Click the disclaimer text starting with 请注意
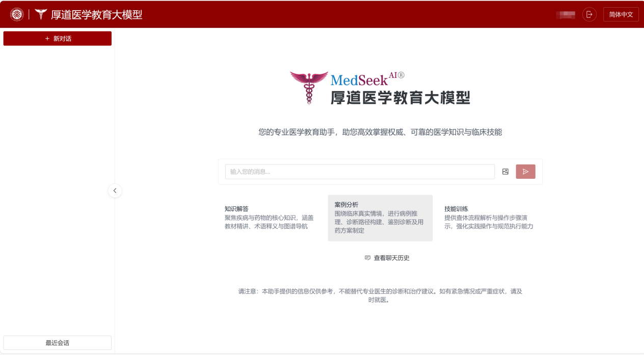 pyautogui.click(x=380, y=295)
